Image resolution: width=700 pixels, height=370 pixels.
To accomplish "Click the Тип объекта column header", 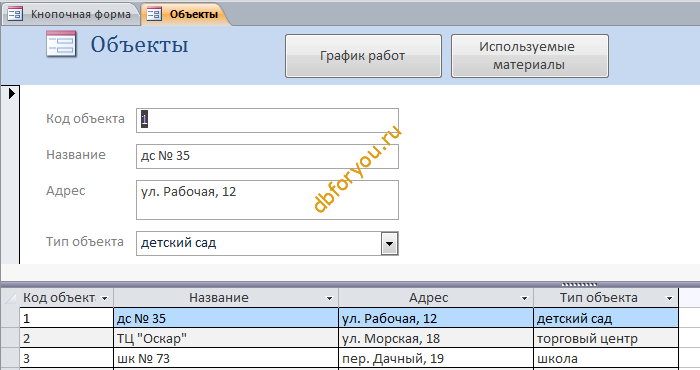I will (606, 298).
